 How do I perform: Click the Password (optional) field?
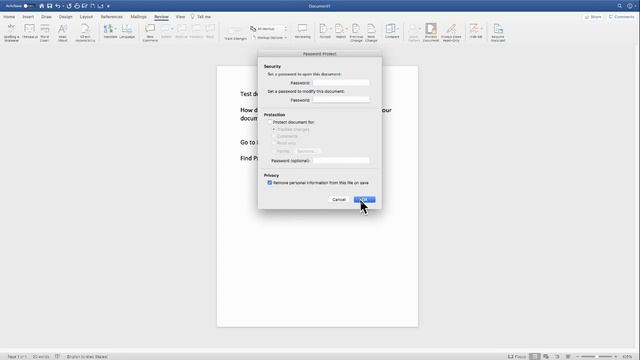click(x=341, y=161)
